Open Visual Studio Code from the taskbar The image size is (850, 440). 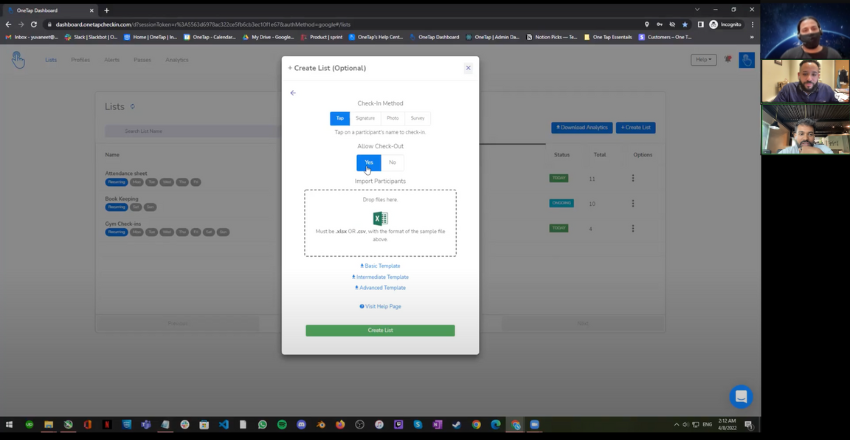pyautogui.click(x=223, y=424)
